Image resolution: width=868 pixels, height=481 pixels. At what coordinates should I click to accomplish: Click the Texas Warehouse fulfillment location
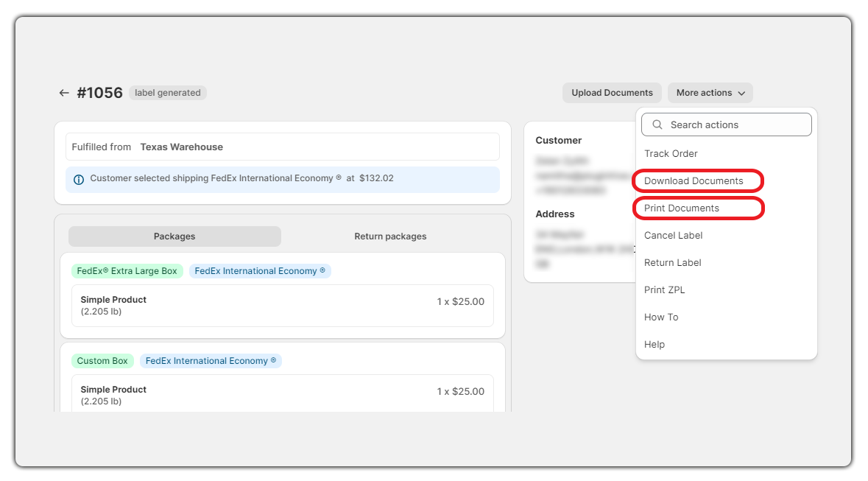[x=182, y=147]
